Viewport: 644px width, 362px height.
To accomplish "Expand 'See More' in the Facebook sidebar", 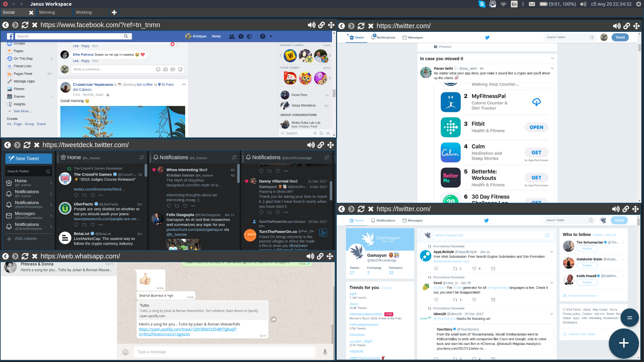I will tap(22, 111).
